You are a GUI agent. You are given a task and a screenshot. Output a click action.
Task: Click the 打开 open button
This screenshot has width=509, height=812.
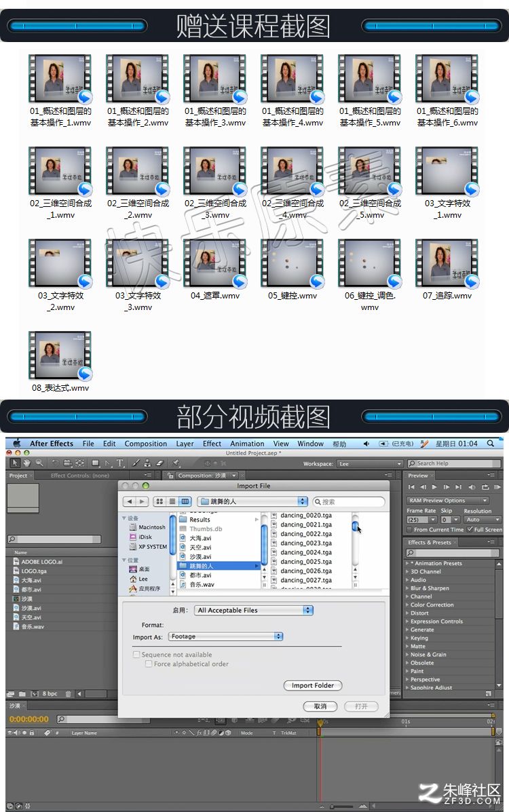tap(361, 706)
